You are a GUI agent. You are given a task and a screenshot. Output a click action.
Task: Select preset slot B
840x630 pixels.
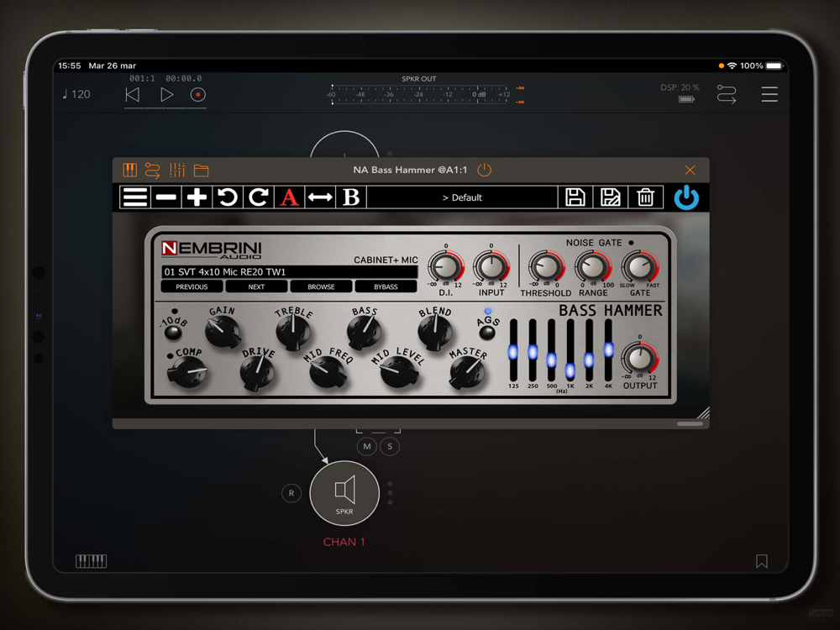(x=351, y=197)
